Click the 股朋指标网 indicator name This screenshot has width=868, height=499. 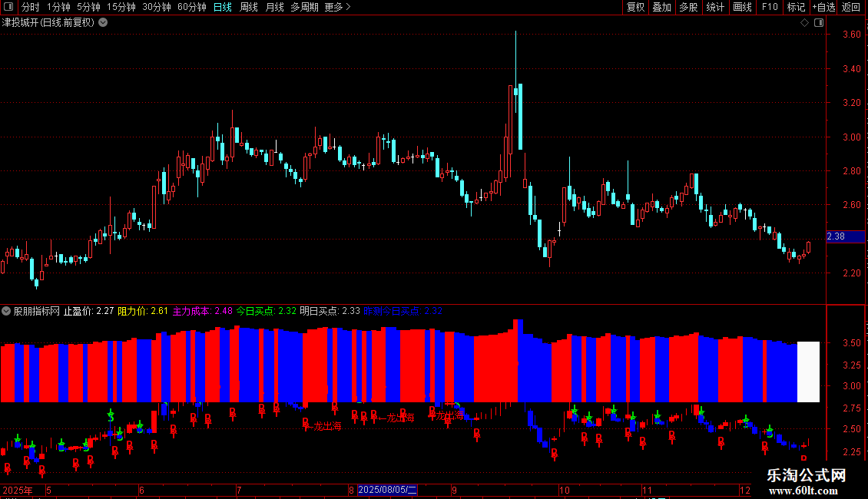(x=37, y=312)
